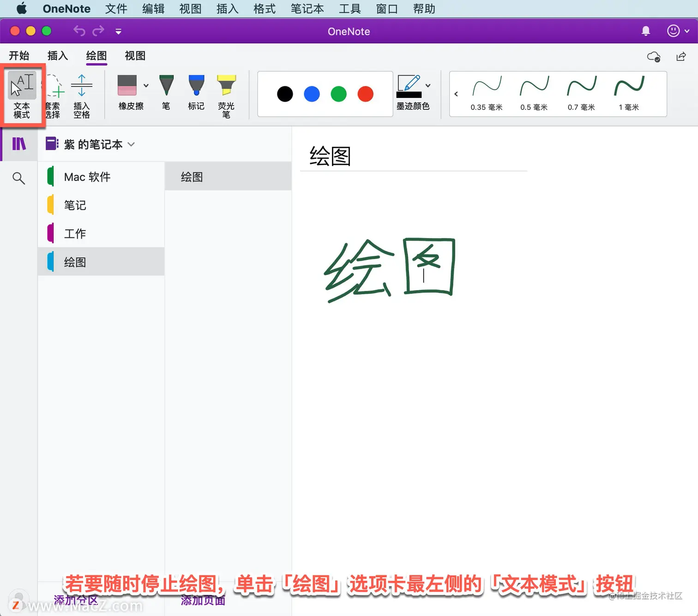
Task: Click 添加页面 to add a page
Action: (x=203, y=600)
